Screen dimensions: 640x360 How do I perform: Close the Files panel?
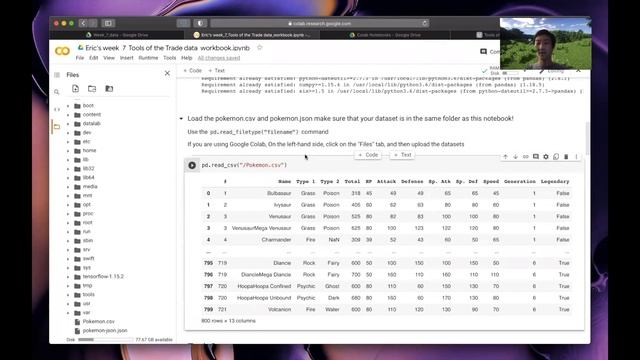click(x=167, y=73)
